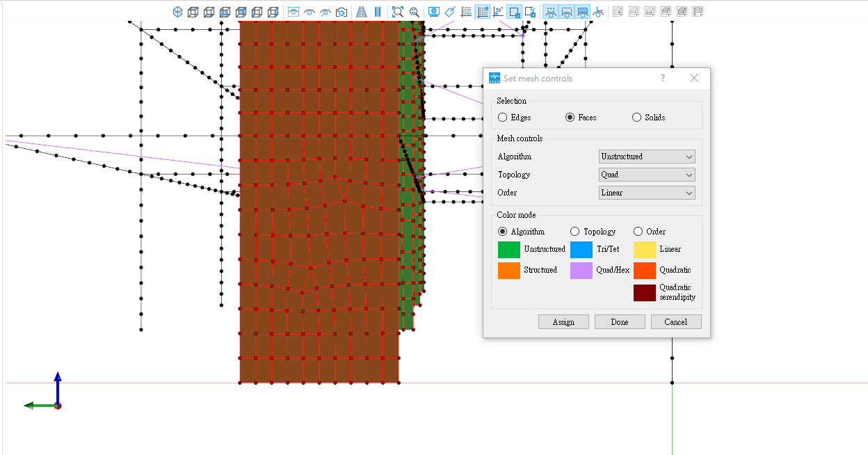Select the Solids selection radio button
This screenshot has height=455, width=868.
636,118
